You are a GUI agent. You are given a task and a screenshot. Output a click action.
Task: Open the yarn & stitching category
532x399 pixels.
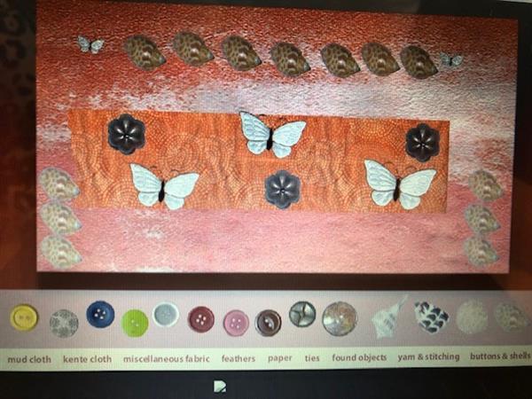(x=429, y=356)
